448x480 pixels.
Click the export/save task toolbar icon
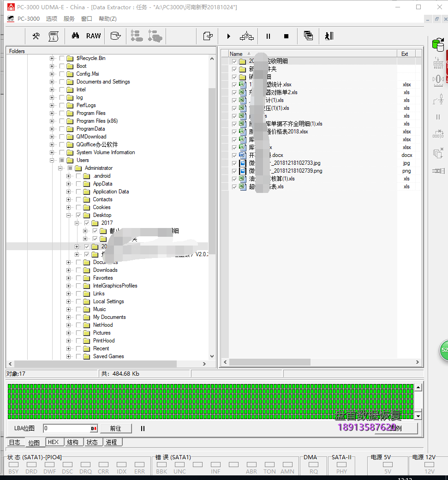click(x=208, y=36)
